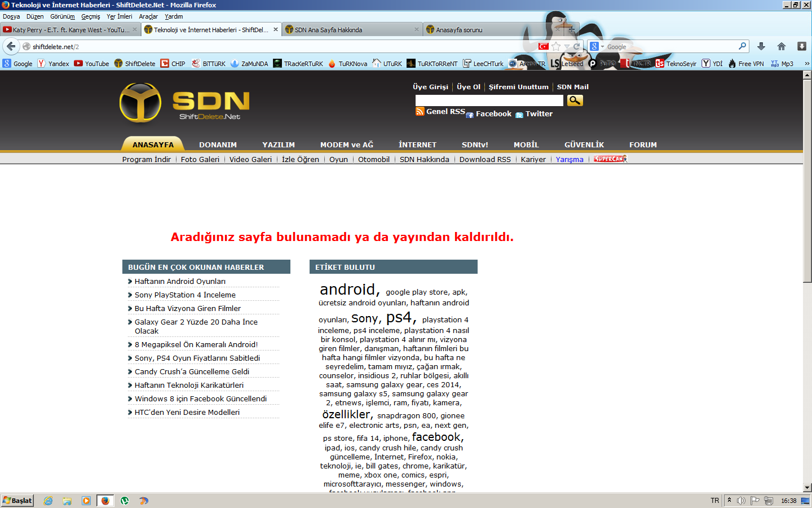Viewport: 812px width, 508px height.
Task: Open the Yandex bookmark
Action: pyautogui.click(x=53, y=64)
